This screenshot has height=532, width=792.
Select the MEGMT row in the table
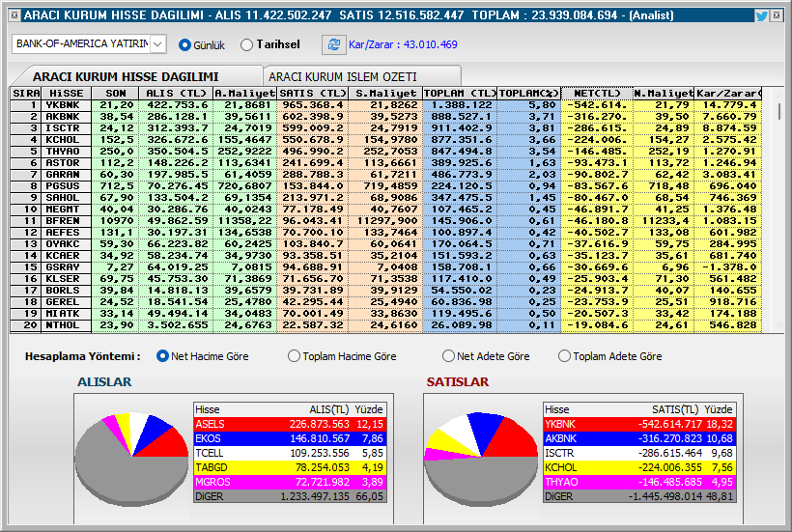[386, 210]
